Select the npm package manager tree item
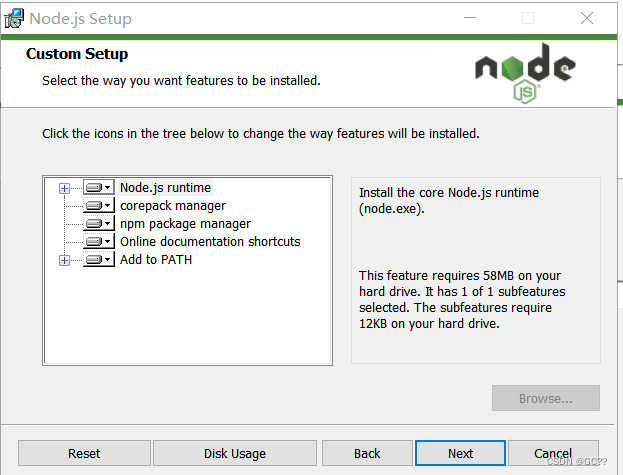 point(185,224)
